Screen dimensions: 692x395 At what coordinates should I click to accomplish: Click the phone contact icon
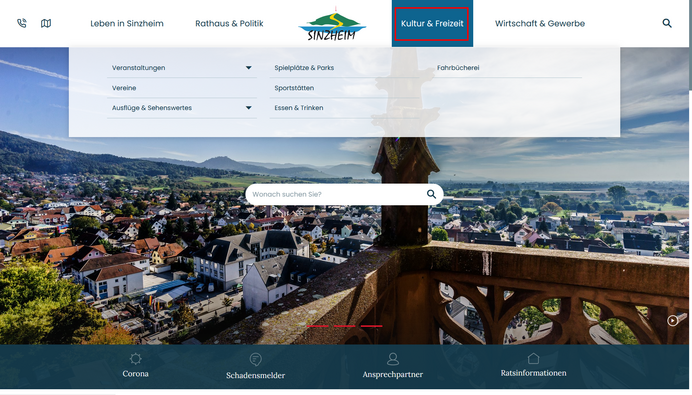pos(22,23)
